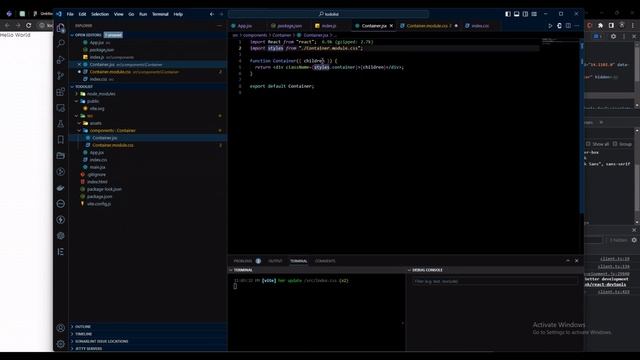Open .gitignore in the file tree

(x=97, y=174)
